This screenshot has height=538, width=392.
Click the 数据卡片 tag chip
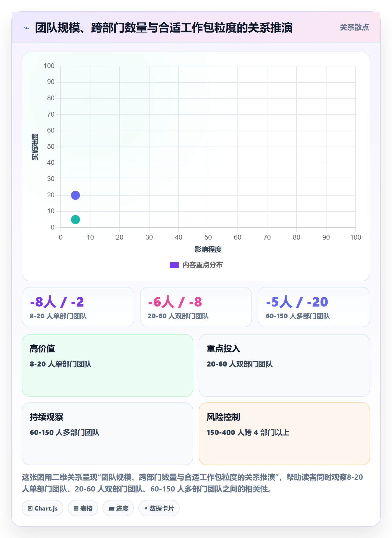[x=159, y=508]
